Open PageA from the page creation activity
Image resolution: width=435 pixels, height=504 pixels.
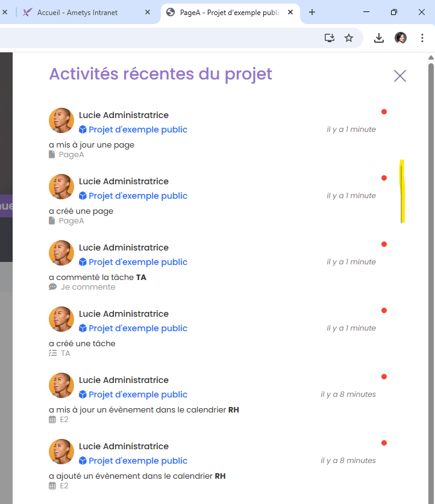coord(71,221)
